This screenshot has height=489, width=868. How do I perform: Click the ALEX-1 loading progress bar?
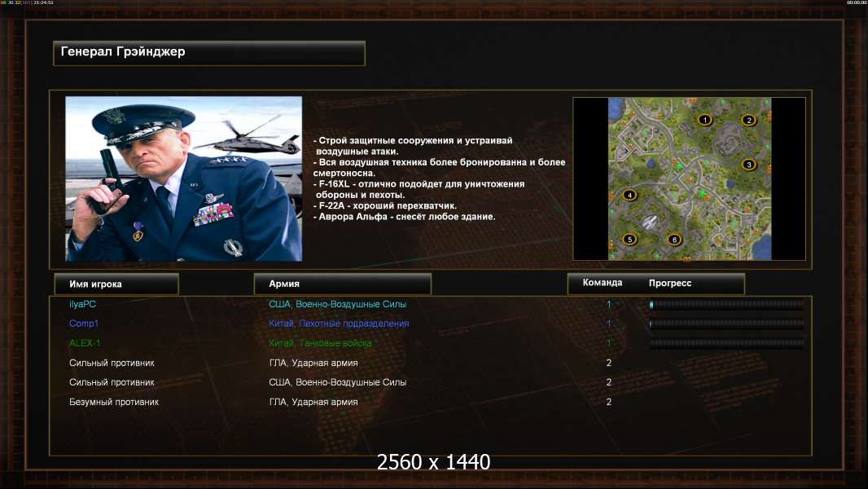[x=727, y=343]
